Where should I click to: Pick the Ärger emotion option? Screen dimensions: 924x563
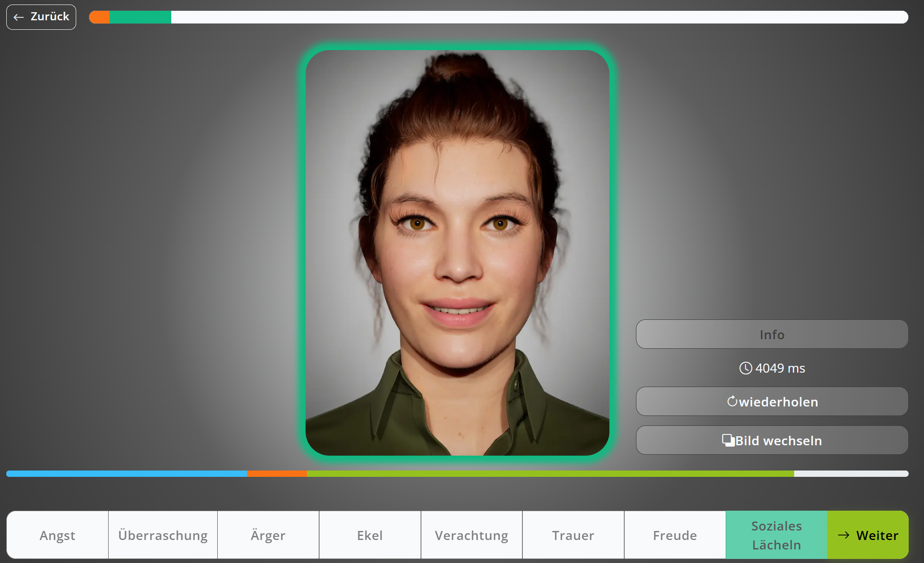(268, 535)
